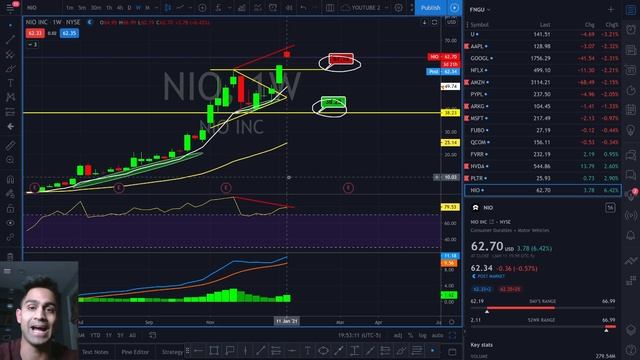This screenshot has height=360, width=640.
Task: Select the D daily timeframe
Action: pyautogui.click(x=129, y=7)
